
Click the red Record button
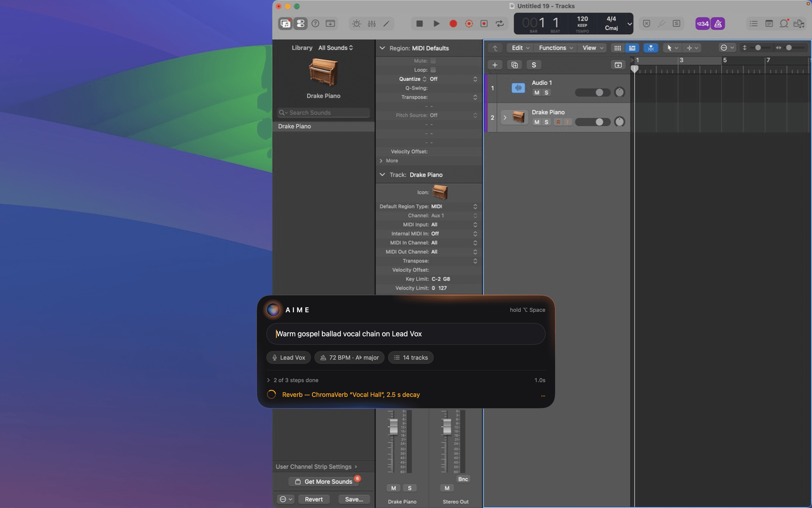453,24
